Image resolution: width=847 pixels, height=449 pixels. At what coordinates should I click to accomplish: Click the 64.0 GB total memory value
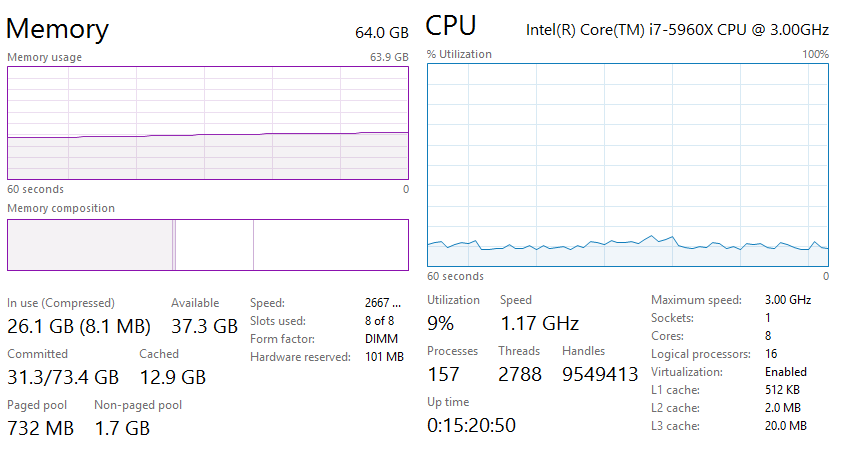[x=381, y=33]
